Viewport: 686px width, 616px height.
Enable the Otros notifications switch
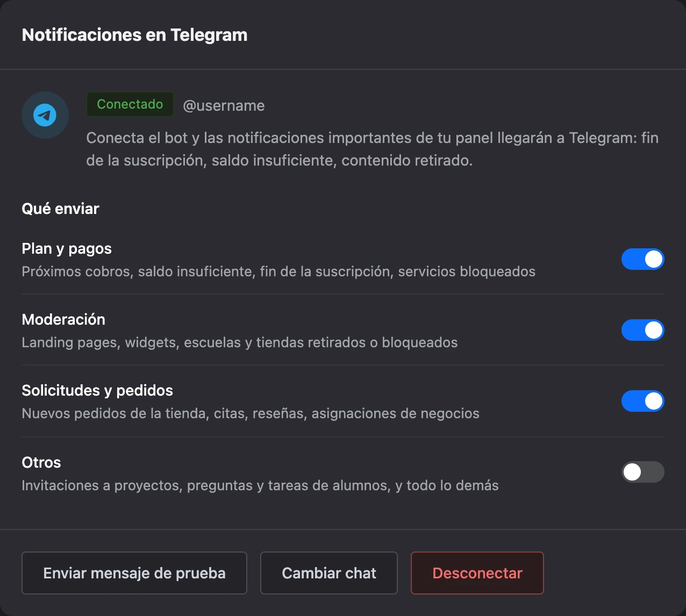643,472
